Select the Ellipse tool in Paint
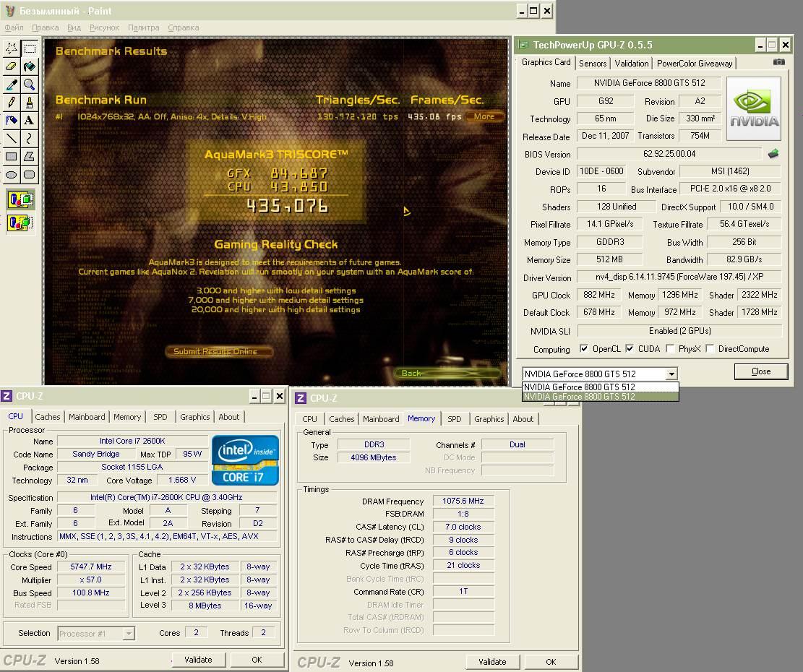803x672 pixels. 12,175
